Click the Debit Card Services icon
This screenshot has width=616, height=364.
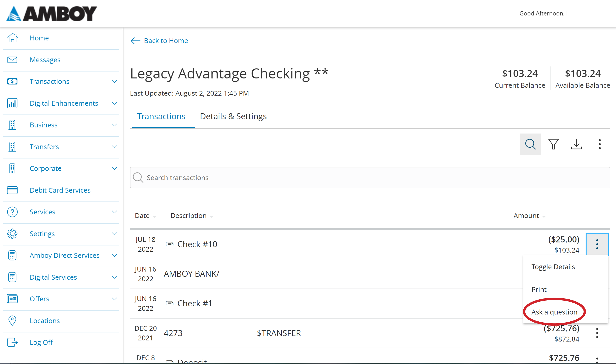coord(12,190)
